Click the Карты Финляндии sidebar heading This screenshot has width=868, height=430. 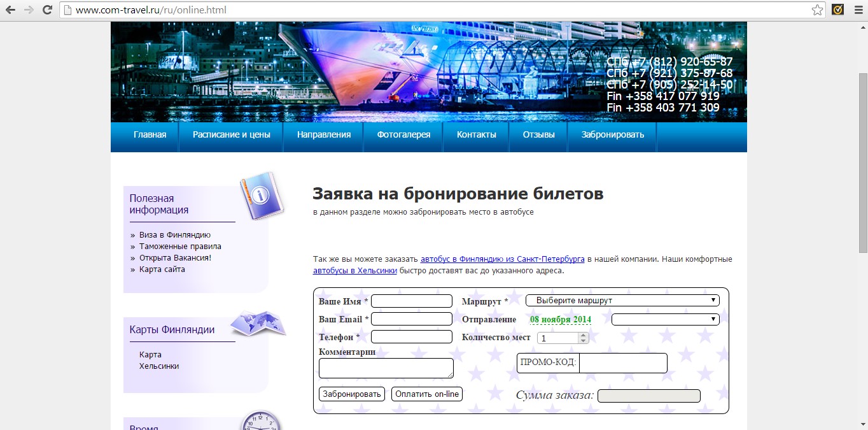(172, 330)
